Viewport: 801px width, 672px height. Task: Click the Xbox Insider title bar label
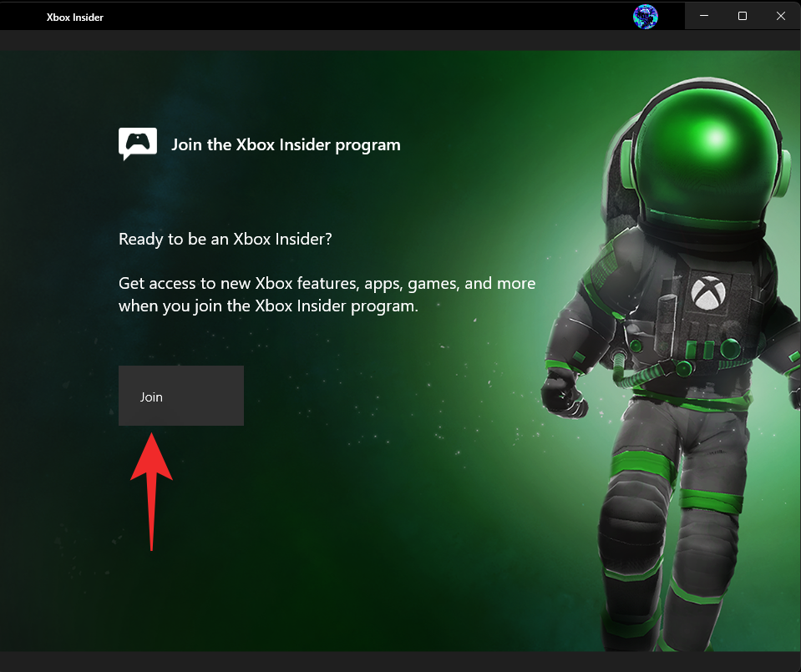pyautogui.click(x=74, y=16)
